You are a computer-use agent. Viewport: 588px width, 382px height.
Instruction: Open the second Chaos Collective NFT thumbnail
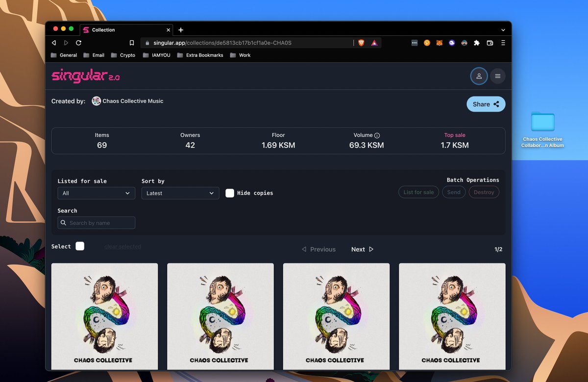[x=220, y=316]
